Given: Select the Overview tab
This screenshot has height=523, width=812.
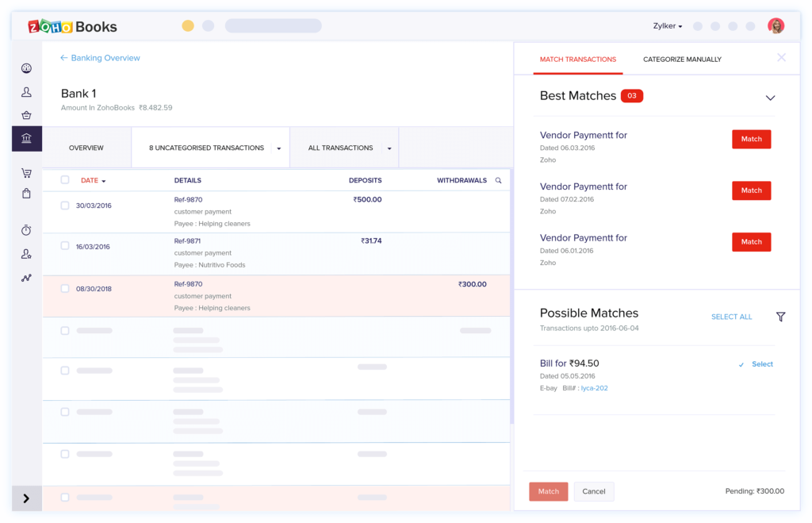Looking at the screenshot, I should (86, 148).
